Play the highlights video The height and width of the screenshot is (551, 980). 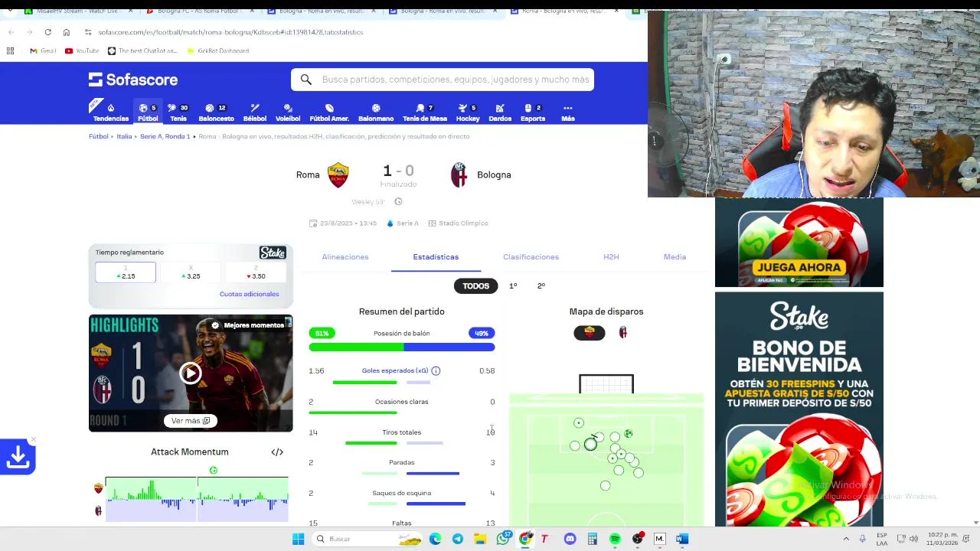191,373
